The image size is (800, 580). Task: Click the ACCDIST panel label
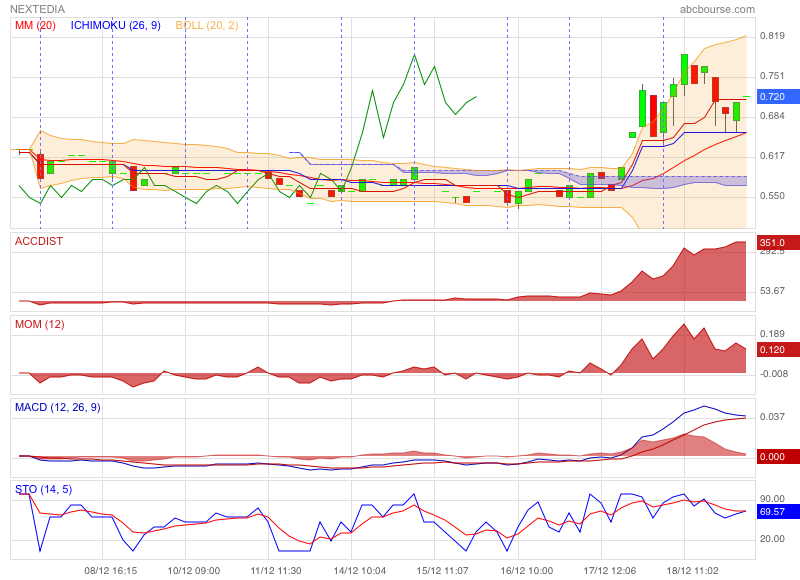click(x=39, y=241)
